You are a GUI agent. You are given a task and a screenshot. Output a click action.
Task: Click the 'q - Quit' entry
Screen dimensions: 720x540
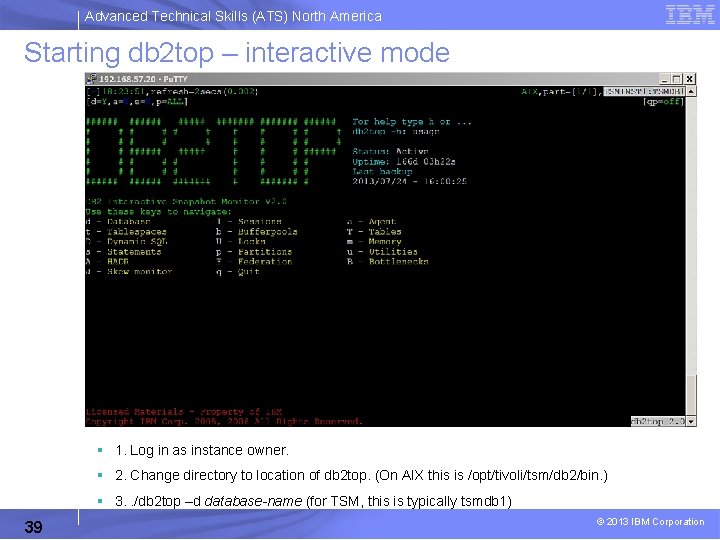(238, 271)
